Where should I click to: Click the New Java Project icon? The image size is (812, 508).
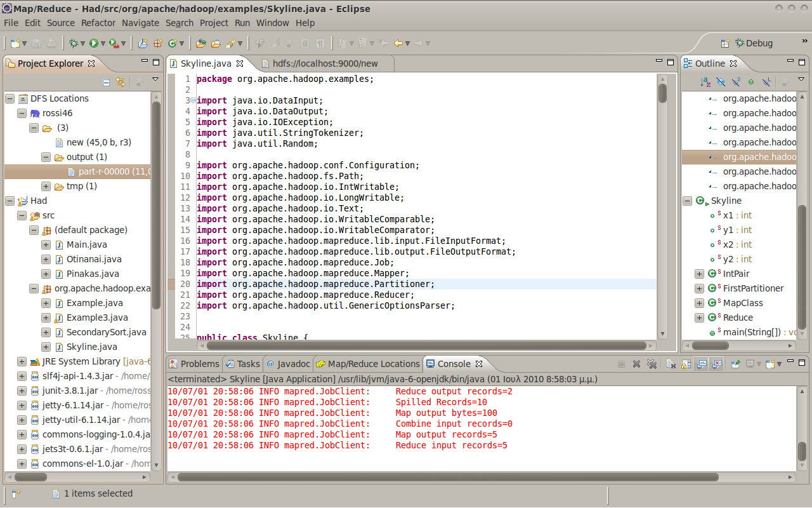click(143, 43)
